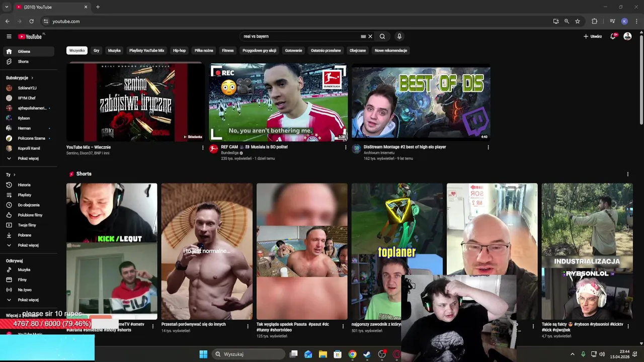Open the Shorts shelf three-dot menu
Screen dimensions: 644x362
627,174
